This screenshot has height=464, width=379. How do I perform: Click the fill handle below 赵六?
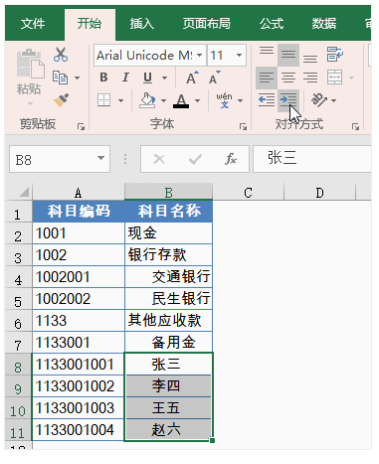pos(212,441)
